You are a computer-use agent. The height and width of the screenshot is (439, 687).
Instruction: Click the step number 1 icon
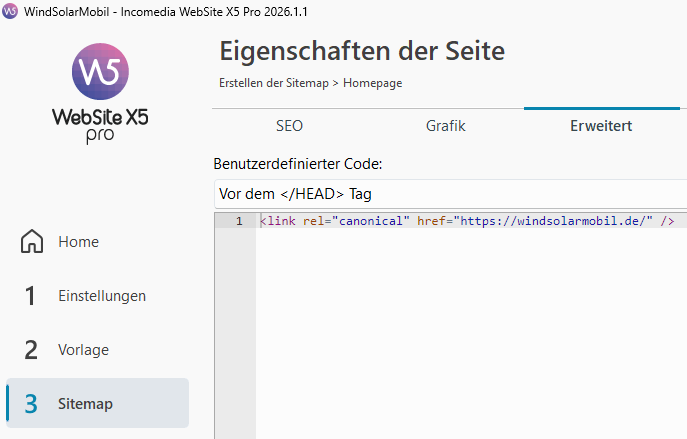coord(31,296)
